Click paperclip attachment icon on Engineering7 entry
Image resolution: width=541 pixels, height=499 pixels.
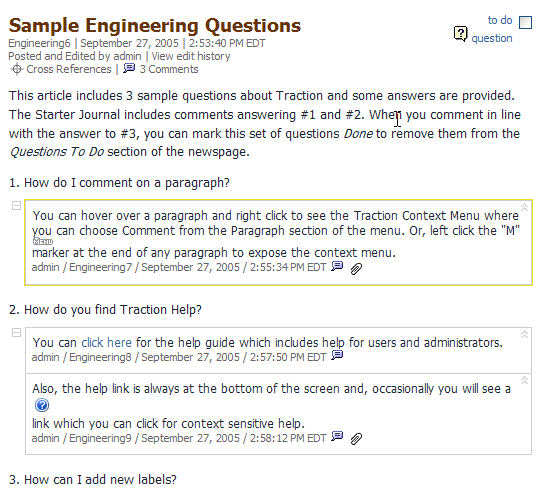pyautogui.click(x=356, y=269)
